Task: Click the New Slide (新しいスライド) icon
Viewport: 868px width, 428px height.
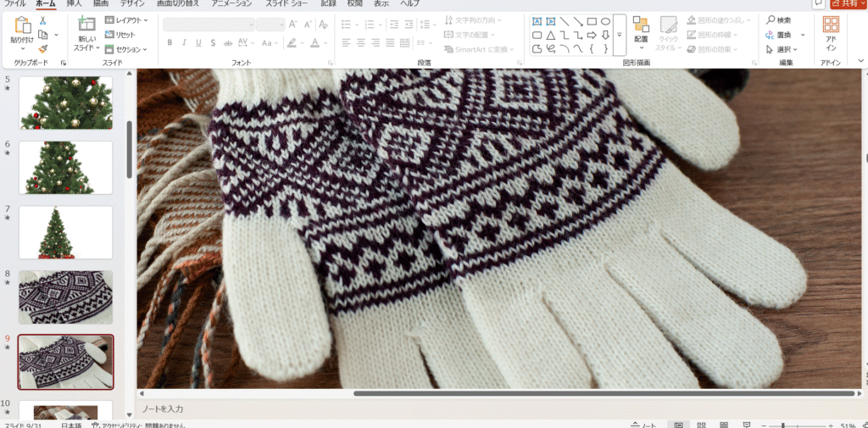Action: point(86,25)
